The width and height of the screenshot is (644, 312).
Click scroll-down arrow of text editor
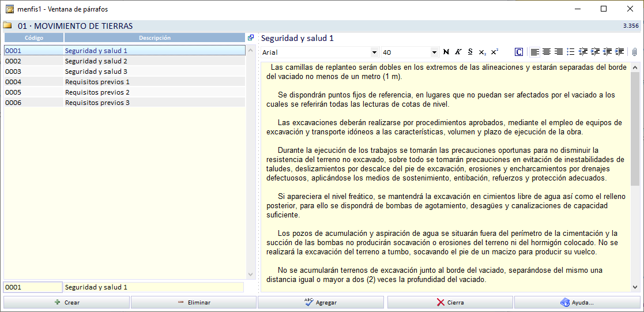click(635, 287)
